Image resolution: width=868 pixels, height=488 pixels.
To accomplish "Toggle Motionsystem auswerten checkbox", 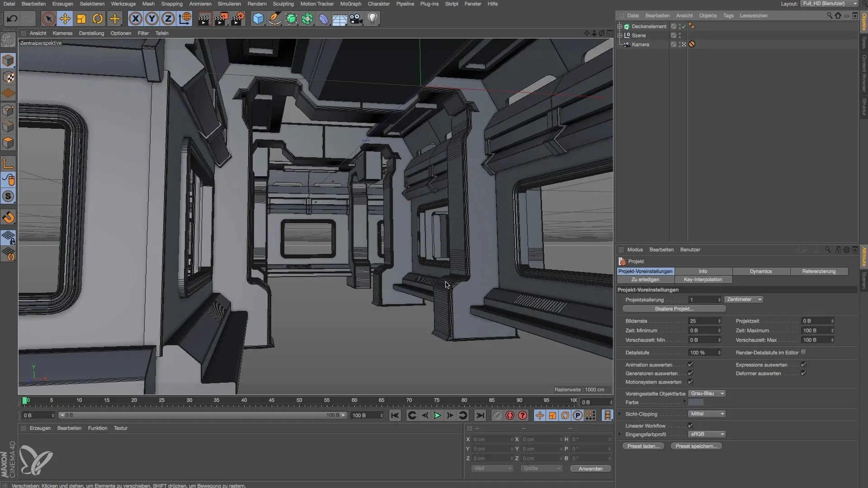I will pos(690,382).
